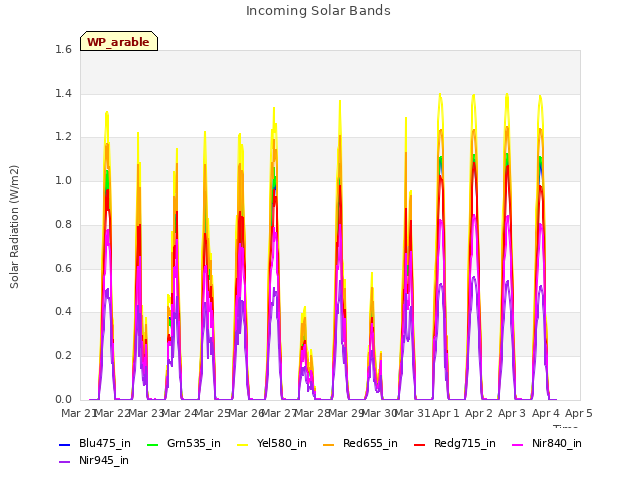
Task: Click the 1.4 y-axis tick label
Action: coord(63,93)
